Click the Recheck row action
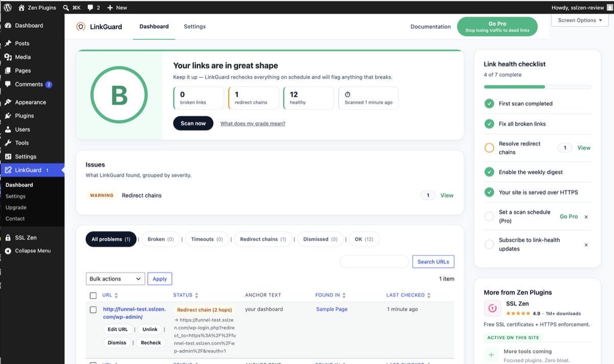The width and height of the screenshot is (614, 364). [x=151, y=343]
